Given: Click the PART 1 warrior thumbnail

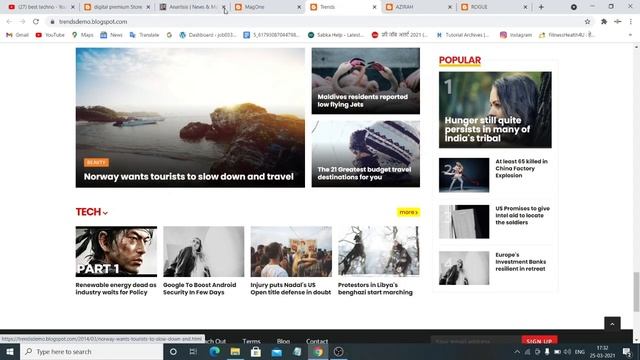Looking at the screenshot, I should (x=116, y=251).
